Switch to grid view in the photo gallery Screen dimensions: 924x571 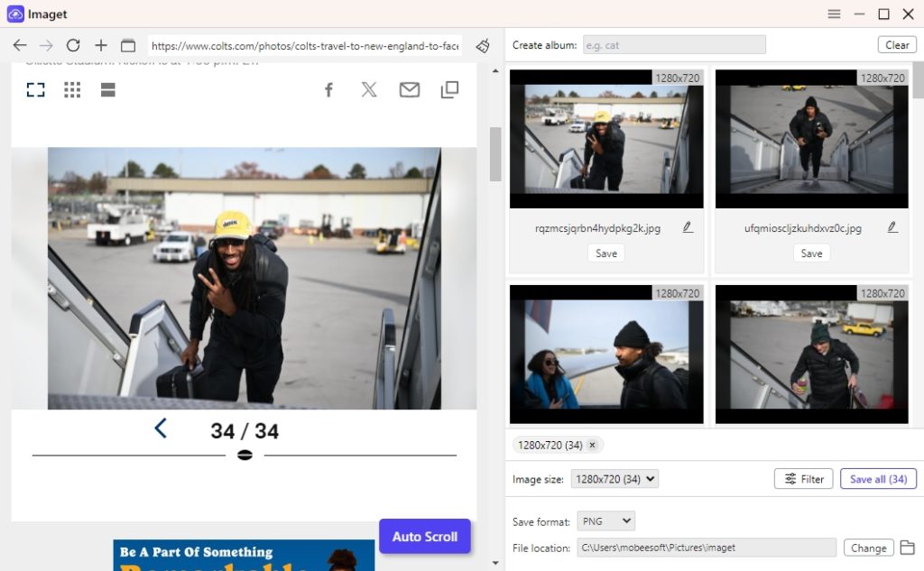tap(72, 89)
